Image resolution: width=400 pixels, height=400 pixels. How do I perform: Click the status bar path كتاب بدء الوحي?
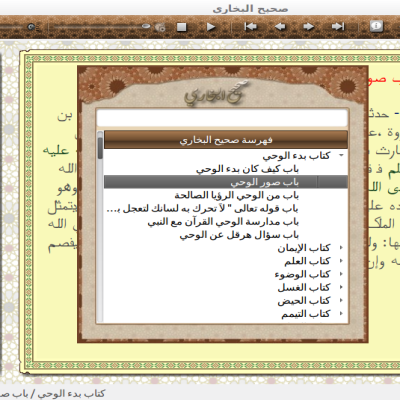click(71, 394)
